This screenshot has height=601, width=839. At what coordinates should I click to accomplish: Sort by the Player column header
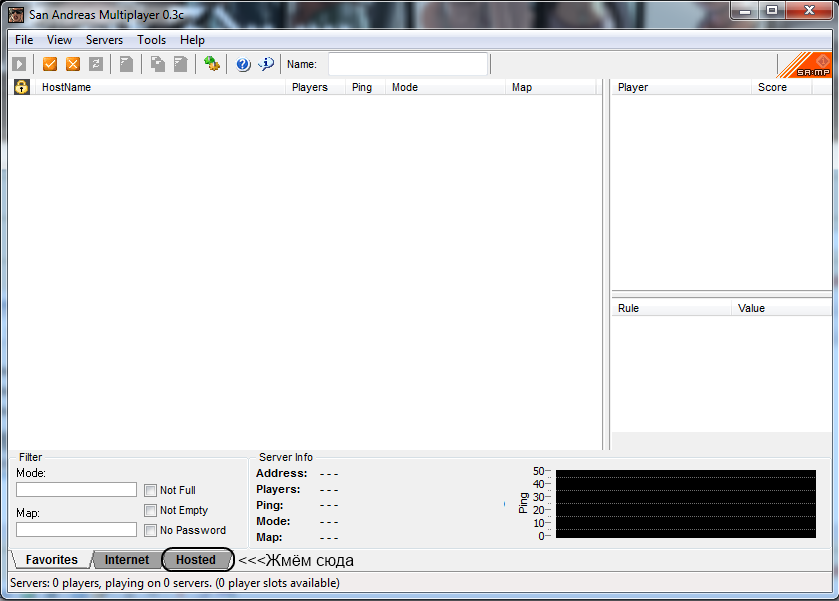[x=682, y=87]
